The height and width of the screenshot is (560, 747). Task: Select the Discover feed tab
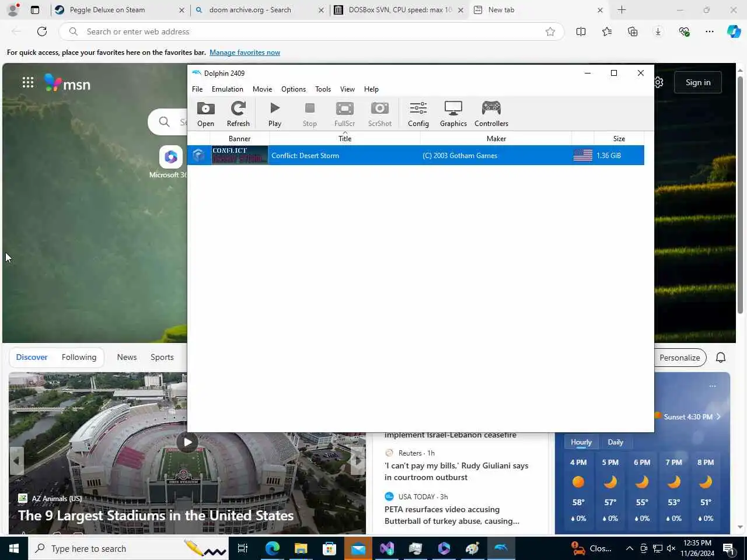pyautogui.click(x=32, y=357)
